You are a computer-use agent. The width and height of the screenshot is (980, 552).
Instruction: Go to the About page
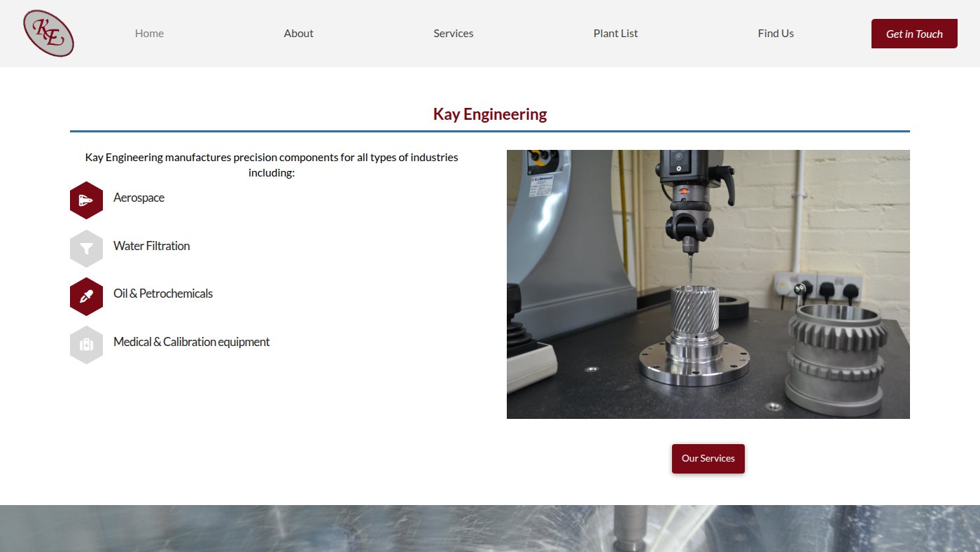298,33
